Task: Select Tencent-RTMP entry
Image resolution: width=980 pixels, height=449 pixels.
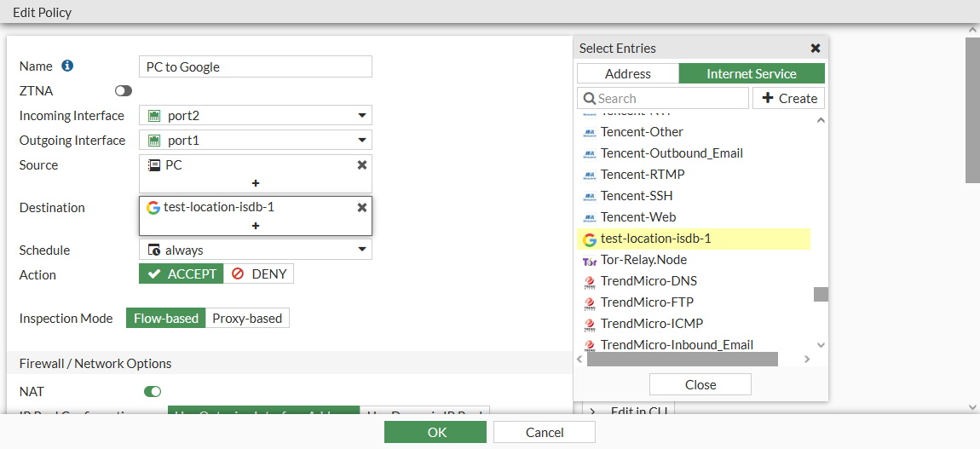Action: [694, 174]
